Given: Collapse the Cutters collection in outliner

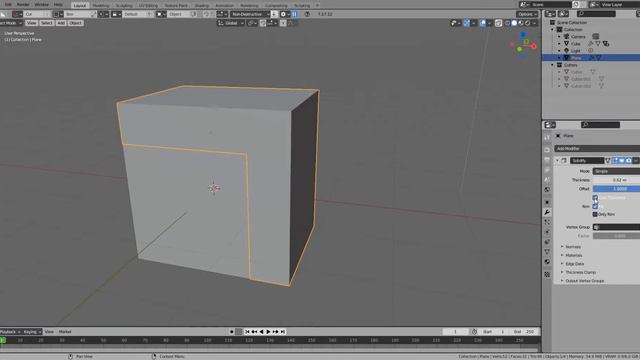Looking at the screenshot, I should [x=553, y=65].
